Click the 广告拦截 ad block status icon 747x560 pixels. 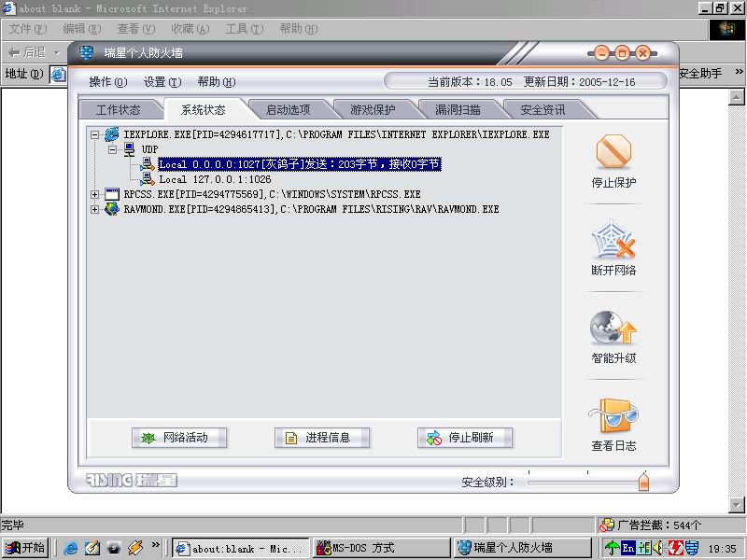click(606, 525)
